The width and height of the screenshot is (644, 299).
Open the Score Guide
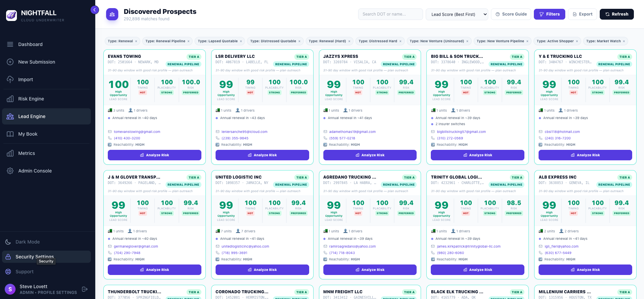511,14
